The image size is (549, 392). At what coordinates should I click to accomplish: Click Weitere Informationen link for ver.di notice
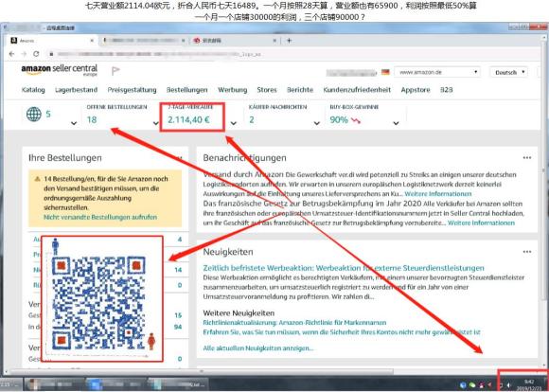click(x=438, y=194)
